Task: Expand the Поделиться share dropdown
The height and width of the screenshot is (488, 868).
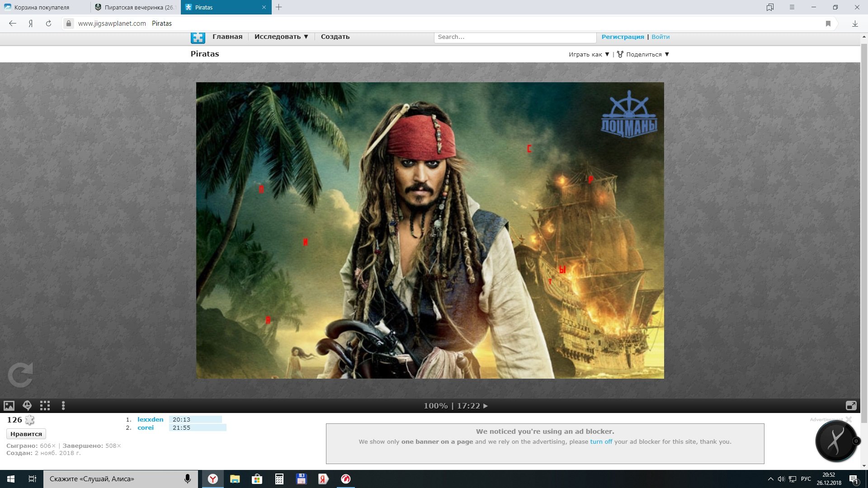Action: pos(643,55)
